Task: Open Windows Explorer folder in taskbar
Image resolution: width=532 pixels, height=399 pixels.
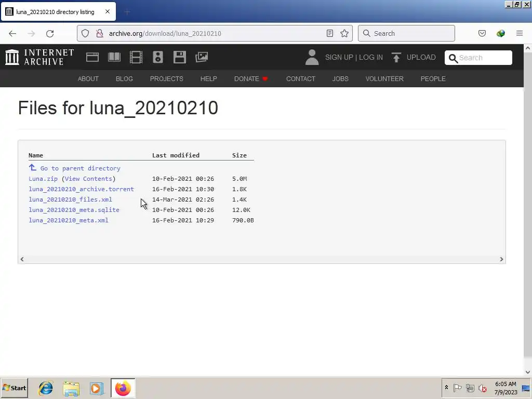Action: 71,388
